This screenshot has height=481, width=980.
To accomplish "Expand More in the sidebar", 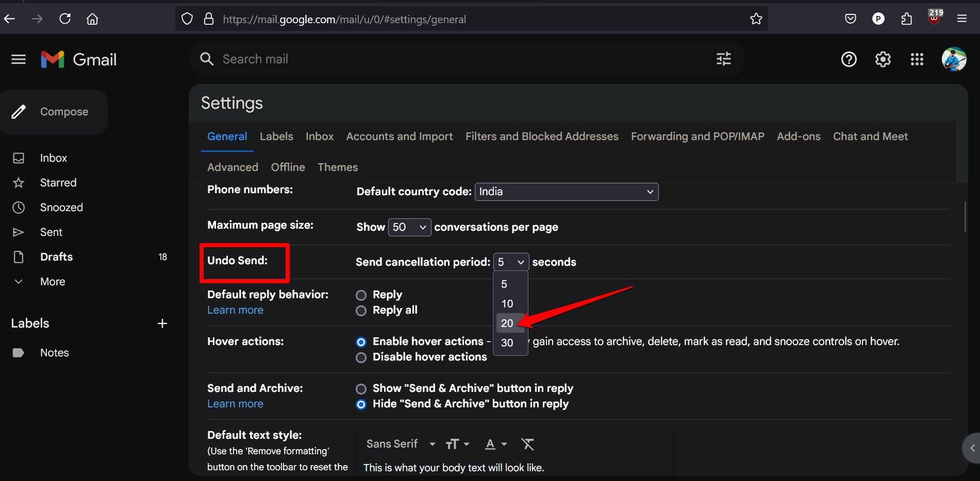I will click(53, 282).
